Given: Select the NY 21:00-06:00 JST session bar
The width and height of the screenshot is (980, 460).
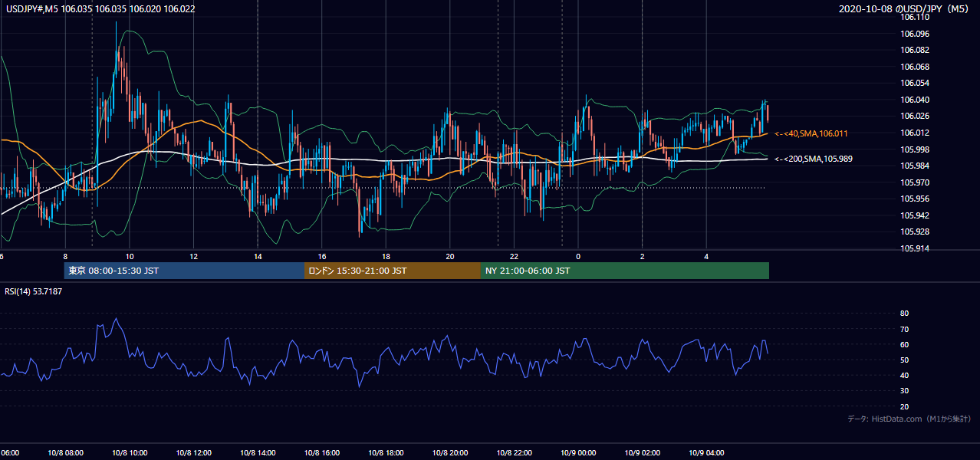Looking at the screenshot, I should point(625,271).
